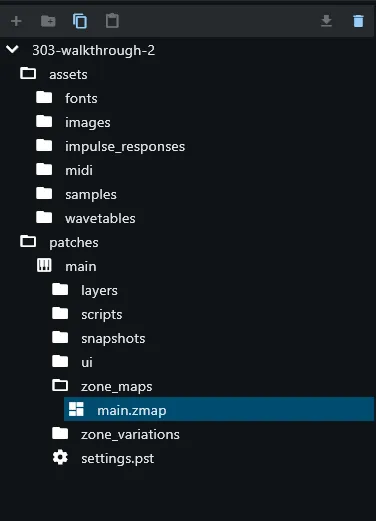Collapse the open assets folder icon
The height and width of the screenshot is (521, 376).
pyautogui.click(x=28, y=74)
